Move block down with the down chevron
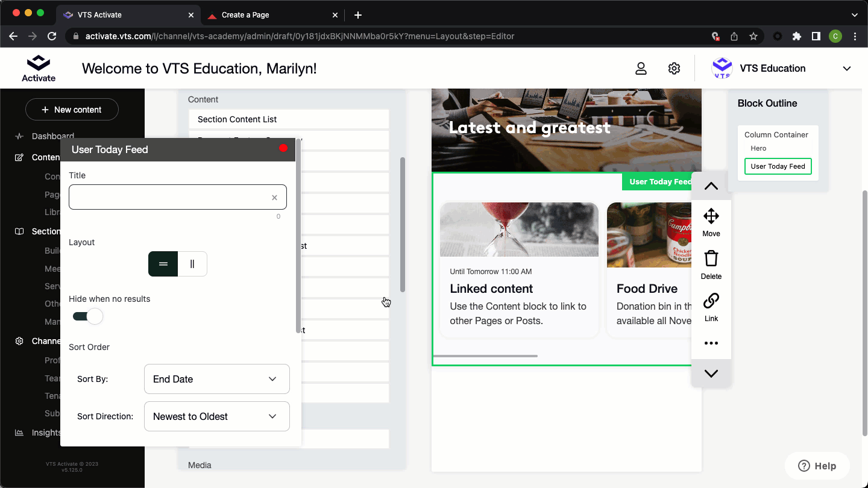This screenshot has width=868, height=488. click(x=711, y=374)
